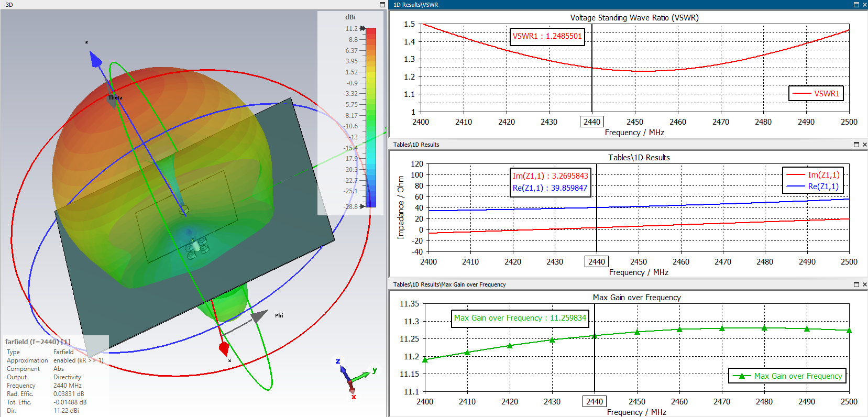868x417 pixels.
Task: Click the bottom arrow at -28.8 dBi
Action: coord(362,206)
